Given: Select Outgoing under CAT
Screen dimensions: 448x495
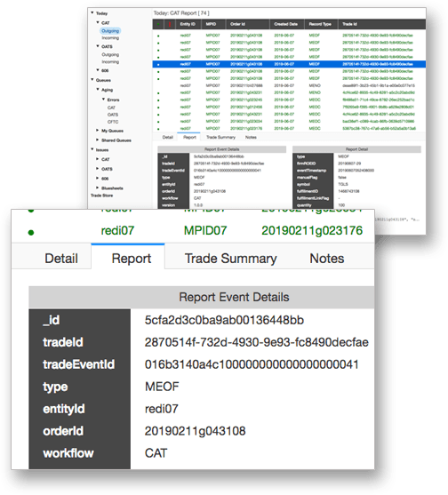Looking at the screenshot, I should (x=110, y=31).
